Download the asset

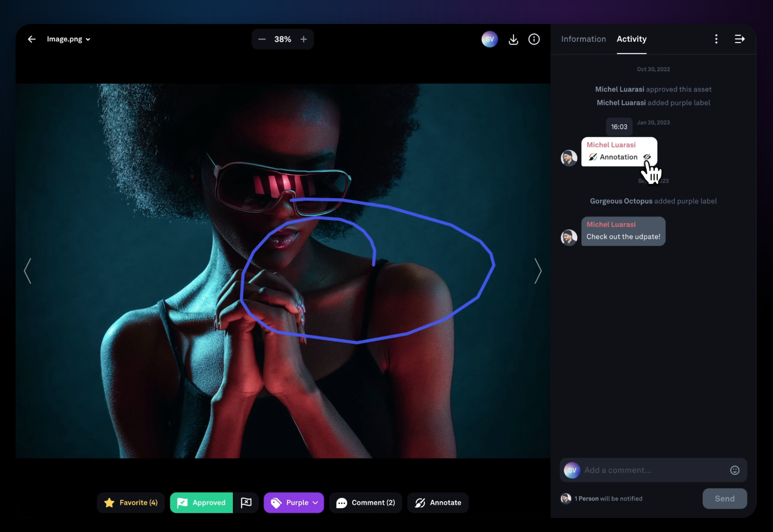point(513,39)
